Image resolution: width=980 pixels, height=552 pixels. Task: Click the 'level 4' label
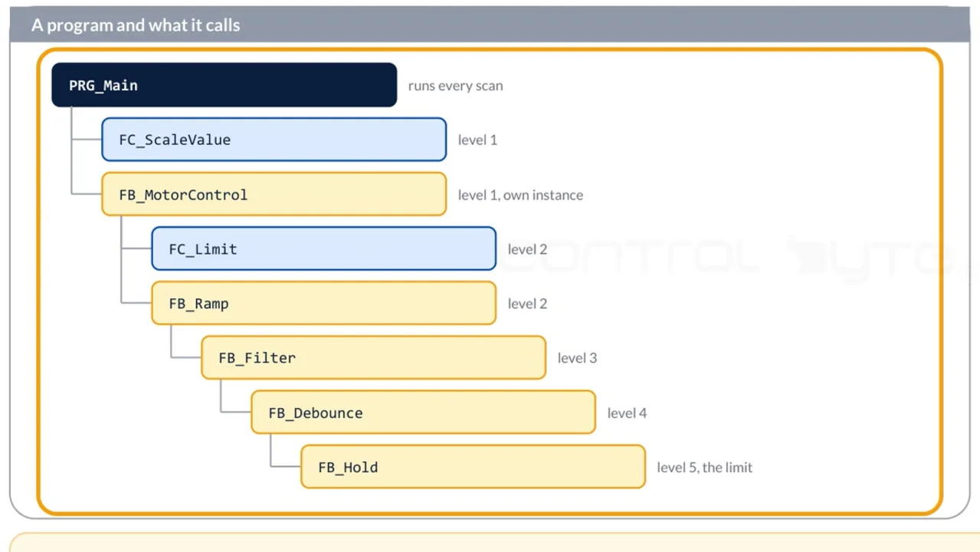coord(627,412)
